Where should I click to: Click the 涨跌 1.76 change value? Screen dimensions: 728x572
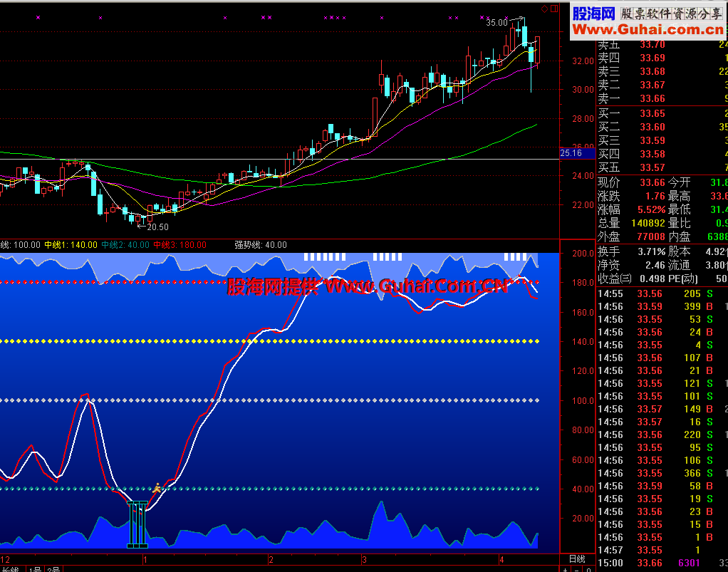655,196
